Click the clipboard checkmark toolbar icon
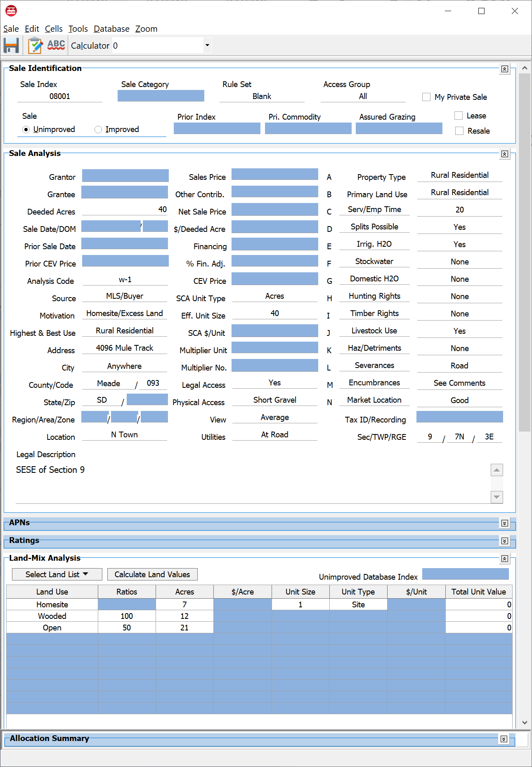 tap(35, 45)
